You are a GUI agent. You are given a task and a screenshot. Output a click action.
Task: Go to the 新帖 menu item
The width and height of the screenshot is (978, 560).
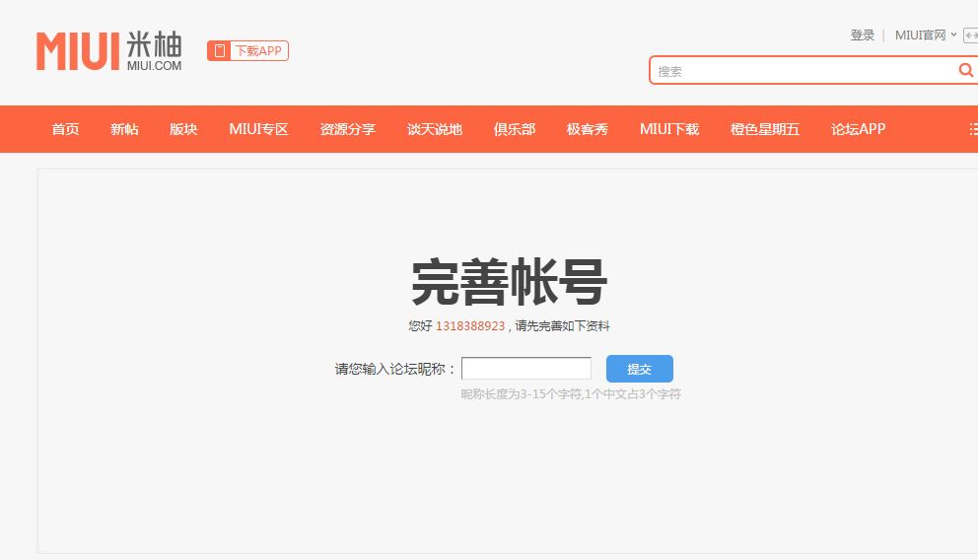[x=124, y=129]
